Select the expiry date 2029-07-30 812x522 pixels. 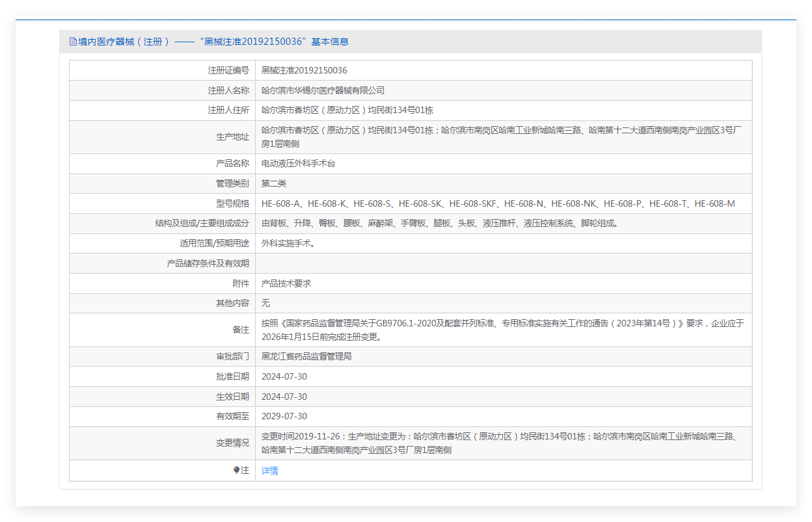(284, 417)
